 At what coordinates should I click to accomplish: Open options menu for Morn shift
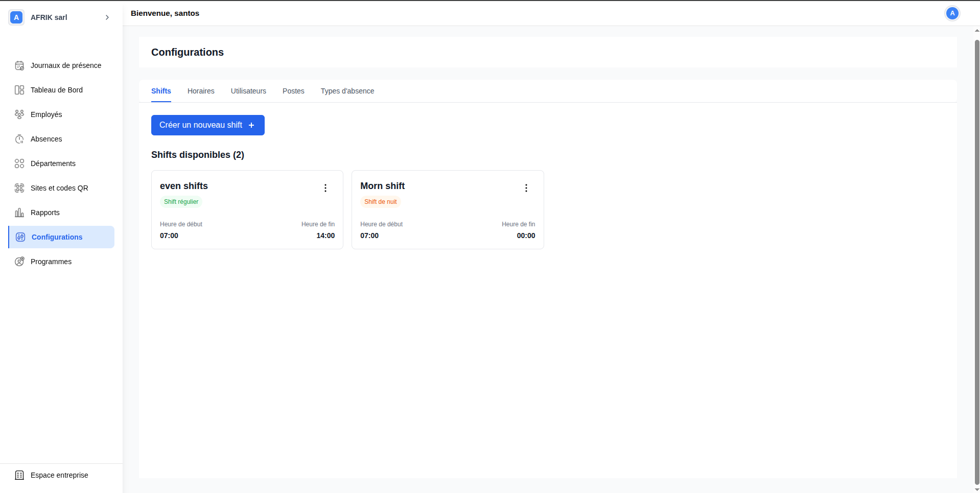click(x=526, y=188)
